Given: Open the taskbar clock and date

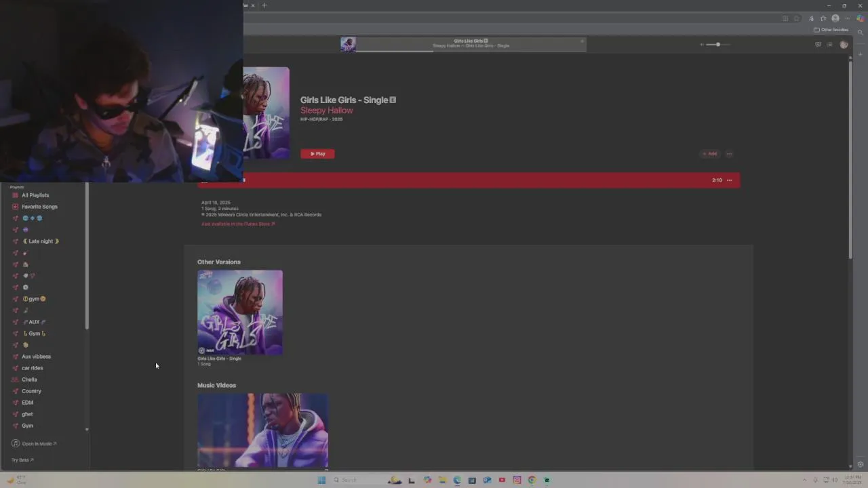Looking at the screenshot, I should click(x=851, y=480).
